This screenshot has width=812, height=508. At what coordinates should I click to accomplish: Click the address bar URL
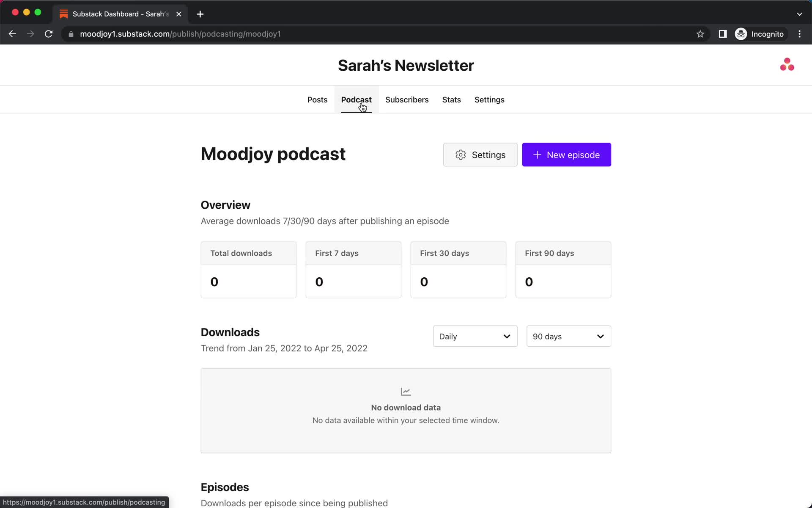[x=180, y=34]
